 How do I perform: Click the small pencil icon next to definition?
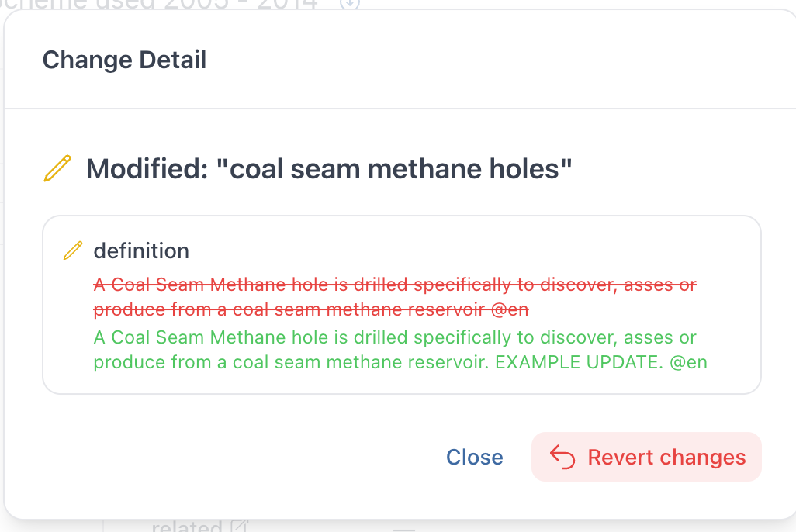(x=72, y=250)
